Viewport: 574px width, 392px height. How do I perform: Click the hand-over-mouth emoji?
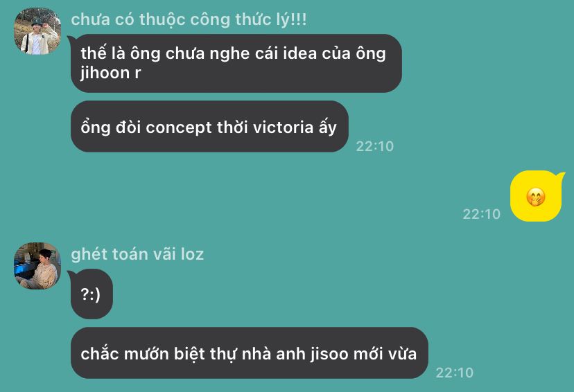tap(536, 197)
